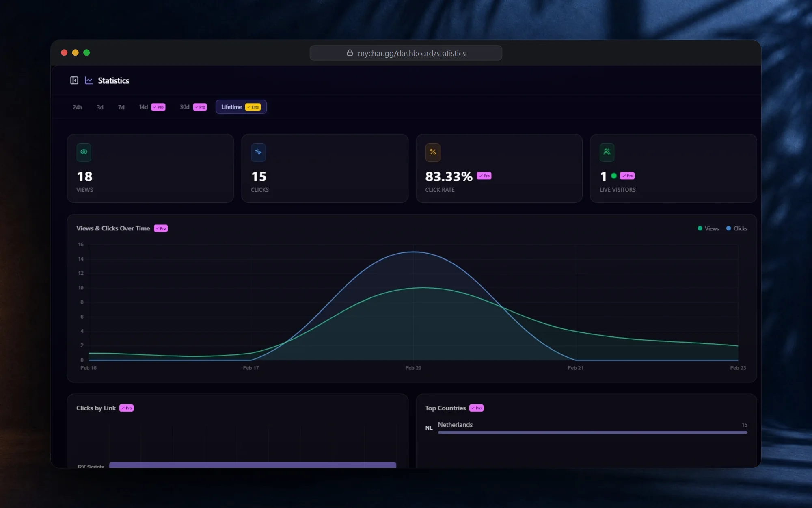
Task: Click the Feb 21 axis label
Action: pyautogui.click(x=575, y=368)
